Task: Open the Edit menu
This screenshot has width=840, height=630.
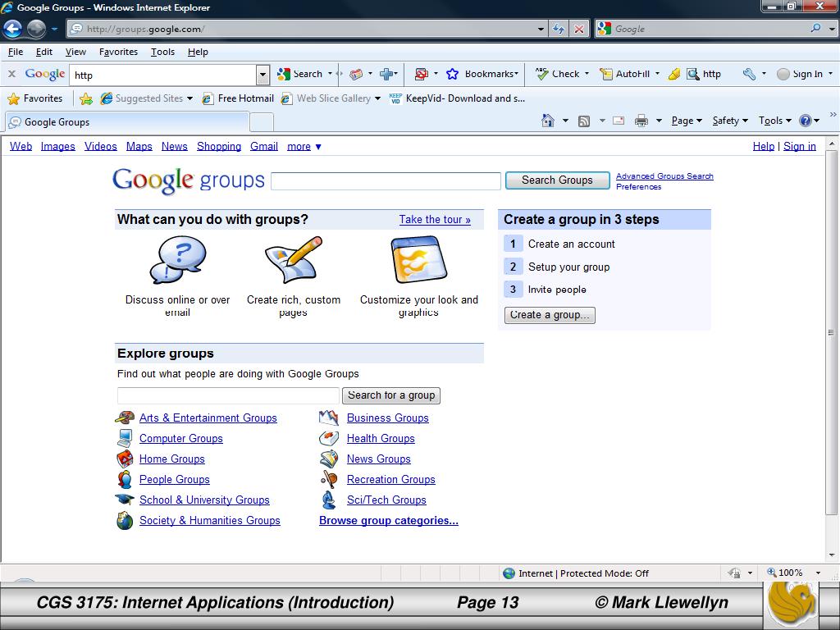Action: pos(44,52)
